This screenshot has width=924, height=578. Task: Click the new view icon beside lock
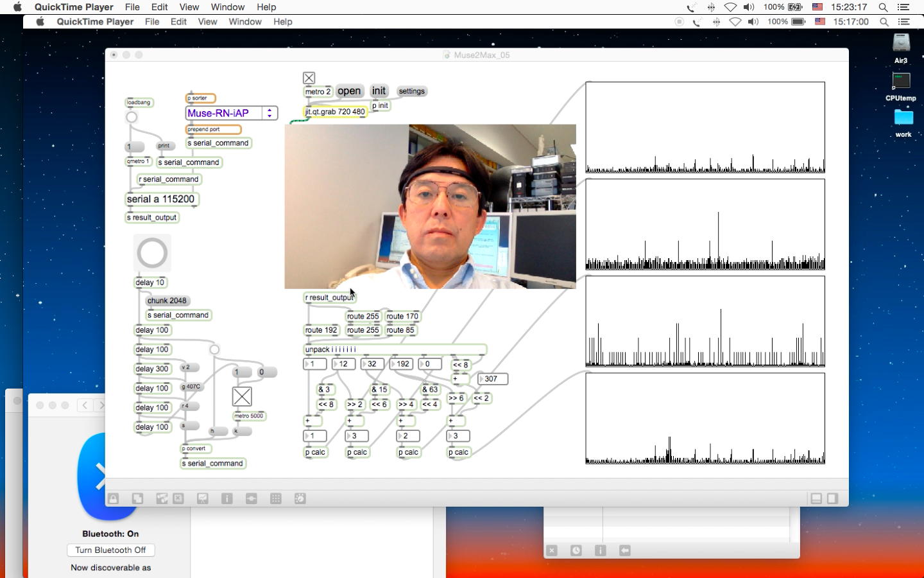tap(137, 498)
